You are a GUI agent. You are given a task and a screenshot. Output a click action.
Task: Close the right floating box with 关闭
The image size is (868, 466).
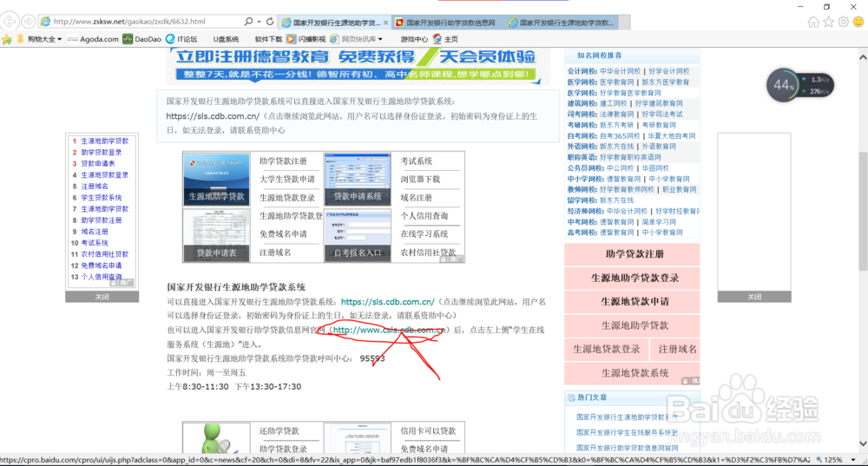754,297
